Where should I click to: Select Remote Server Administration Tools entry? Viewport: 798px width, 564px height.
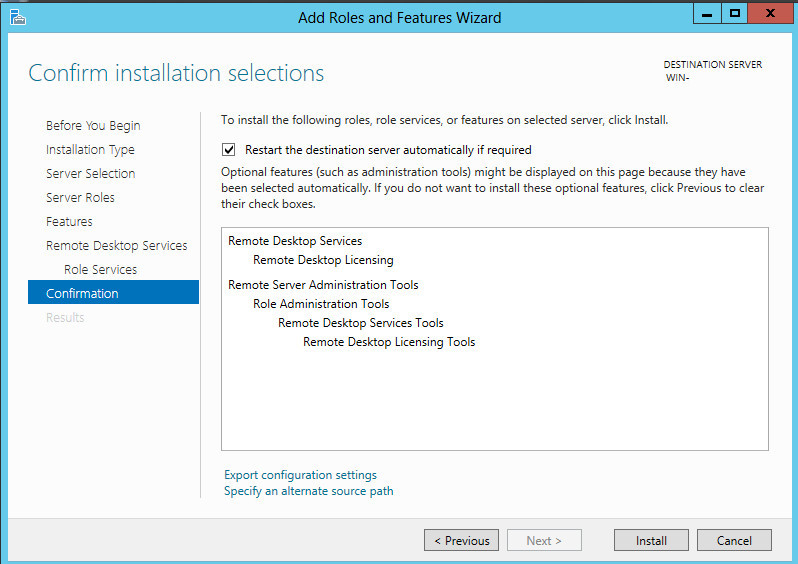[323, 285]
